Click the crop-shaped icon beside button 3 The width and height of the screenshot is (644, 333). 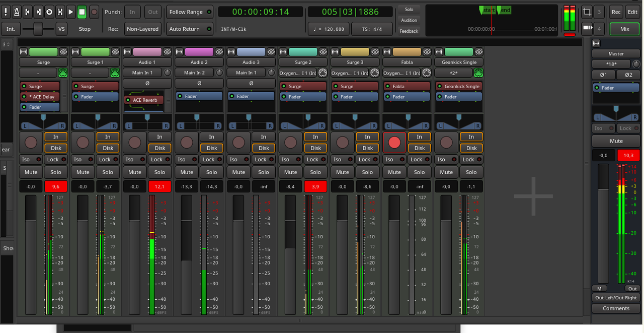click(587, 12)
